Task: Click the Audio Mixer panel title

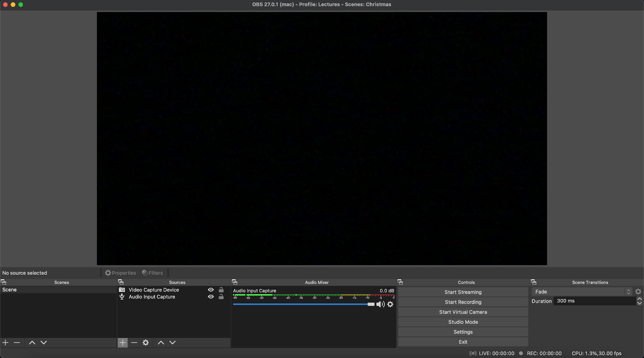Action: coord(317,282)
